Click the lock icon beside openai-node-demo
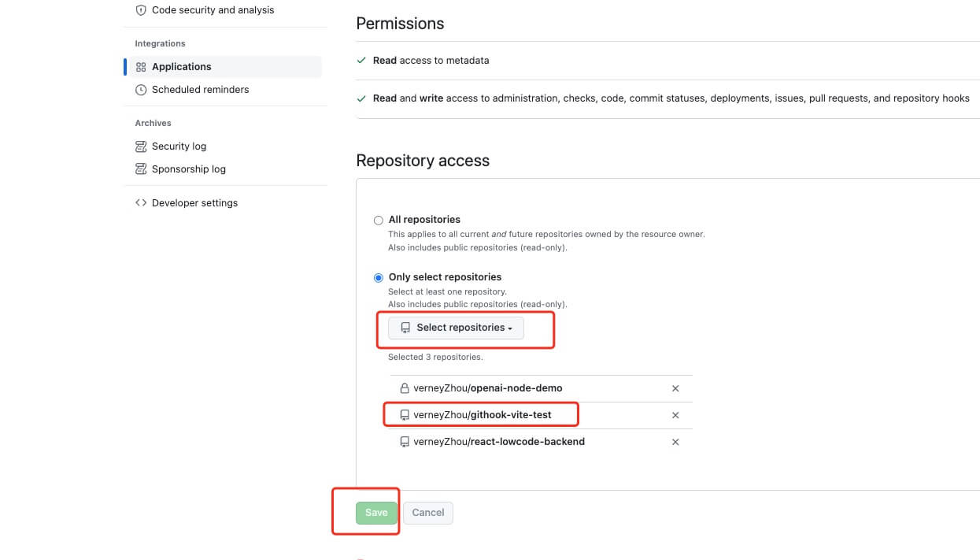980x560 pixels. [405, 388]
